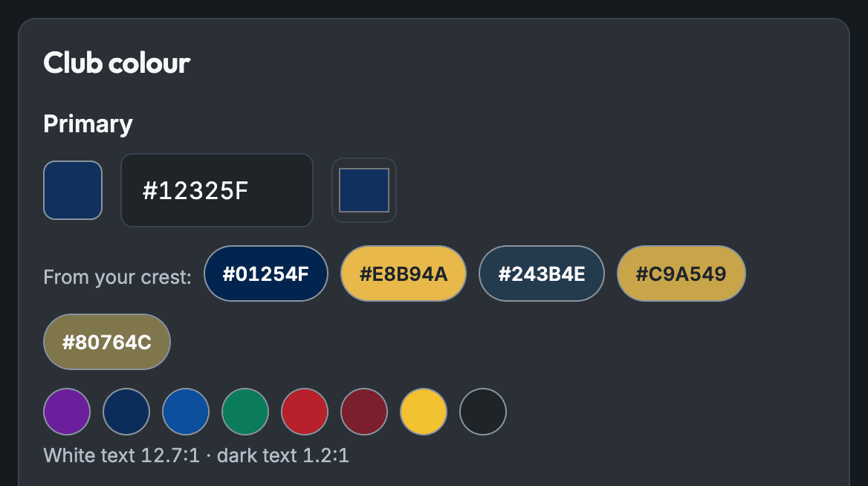Select the yellow preset circle
Viewport: 868px width, 486px height.
coord(424,411)
